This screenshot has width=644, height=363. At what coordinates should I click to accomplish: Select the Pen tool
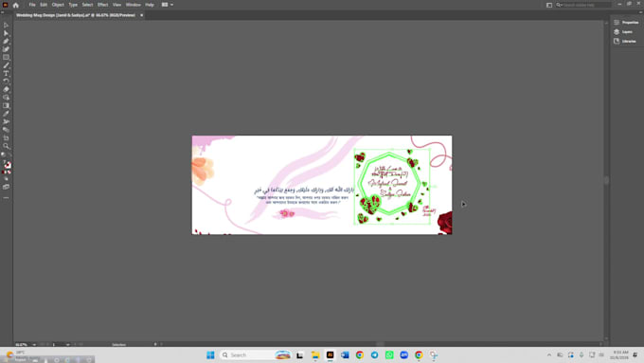(x=6, y=41)
